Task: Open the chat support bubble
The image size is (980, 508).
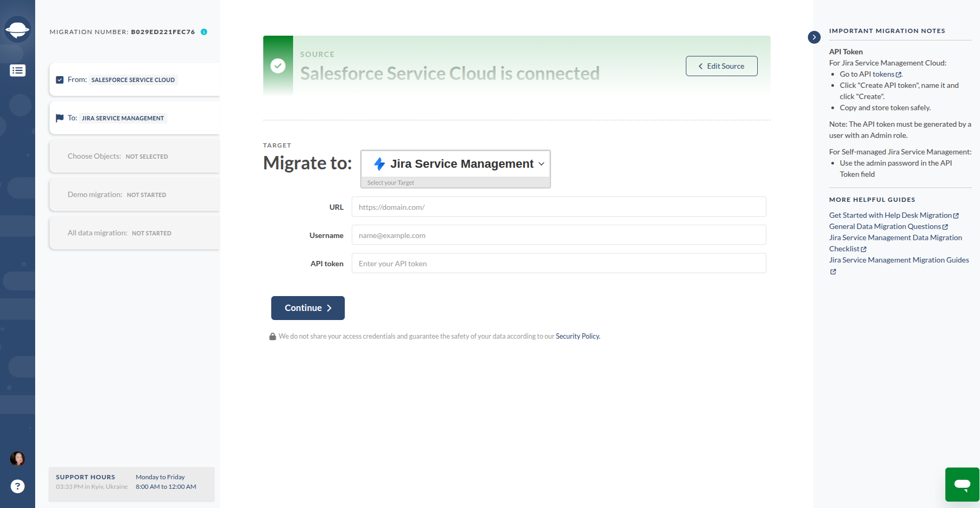Action: 961,484
